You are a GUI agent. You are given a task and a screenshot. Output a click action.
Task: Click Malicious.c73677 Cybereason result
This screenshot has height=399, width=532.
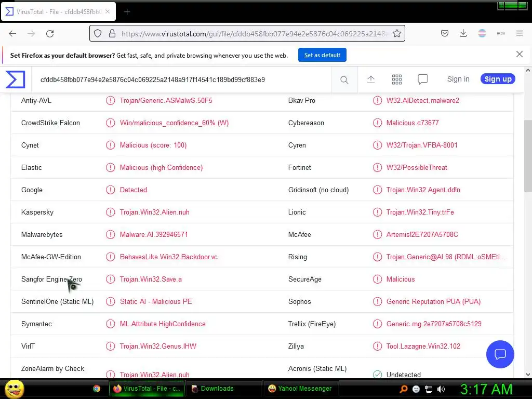(x=412, y=123)
